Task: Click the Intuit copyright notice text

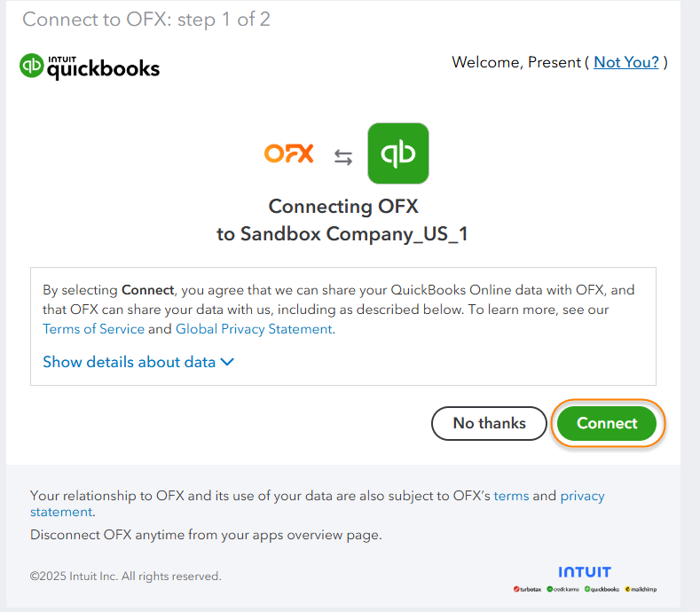Action: 126,577
